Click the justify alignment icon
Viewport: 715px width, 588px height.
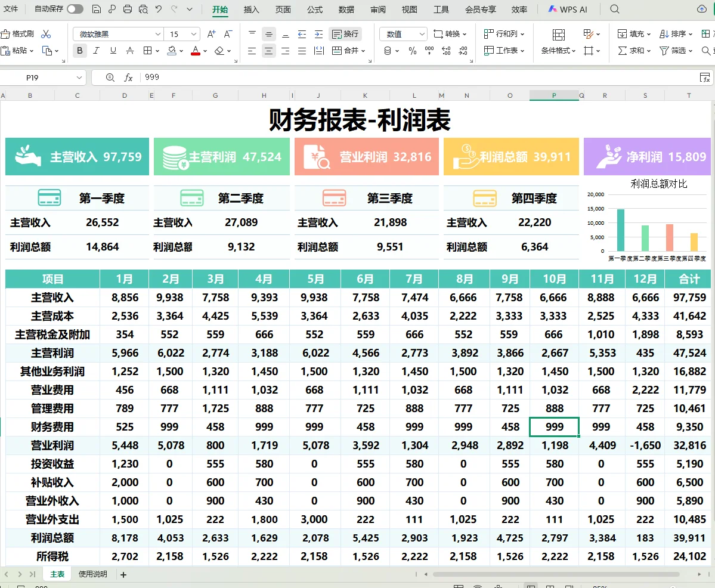(x=302, y=51)
